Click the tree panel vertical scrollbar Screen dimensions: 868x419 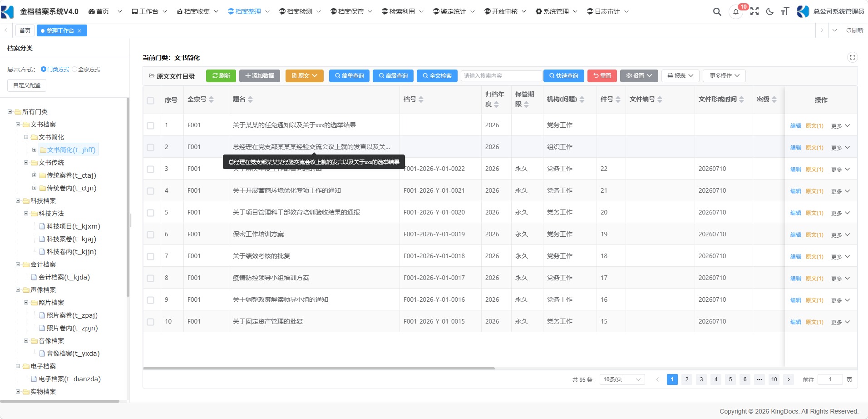(x=128, y=196)
